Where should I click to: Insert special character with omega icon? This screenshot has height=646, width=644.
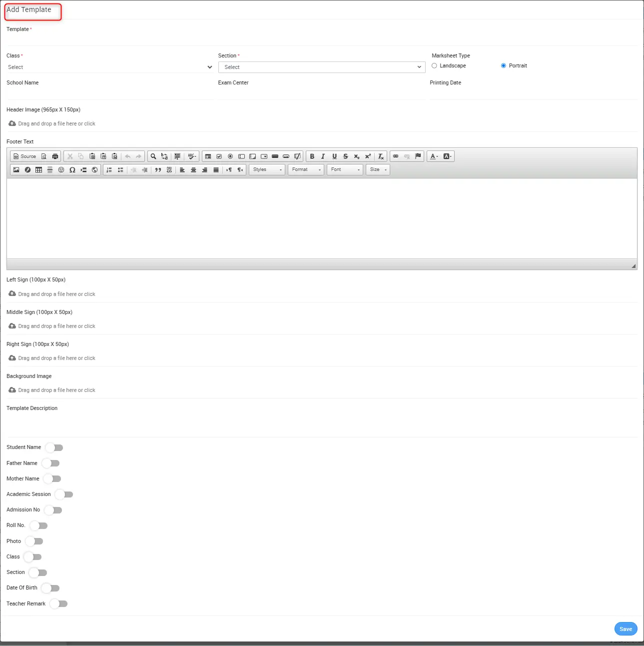click(72, 170)
